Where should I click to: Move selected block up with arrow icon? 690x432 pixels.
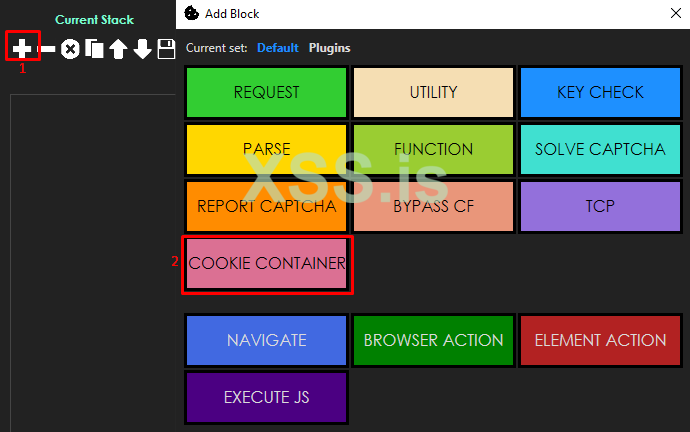pos(118,48)
